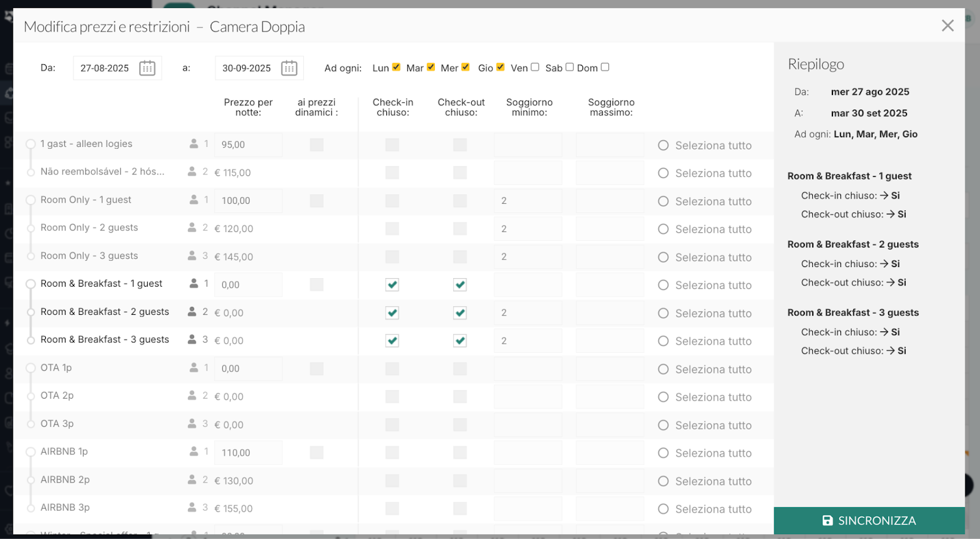Edit Soggiorno minimo for Room Only - 1 guest
The height and width of the screenshot is (539, 980).
(x=528, y=200)
